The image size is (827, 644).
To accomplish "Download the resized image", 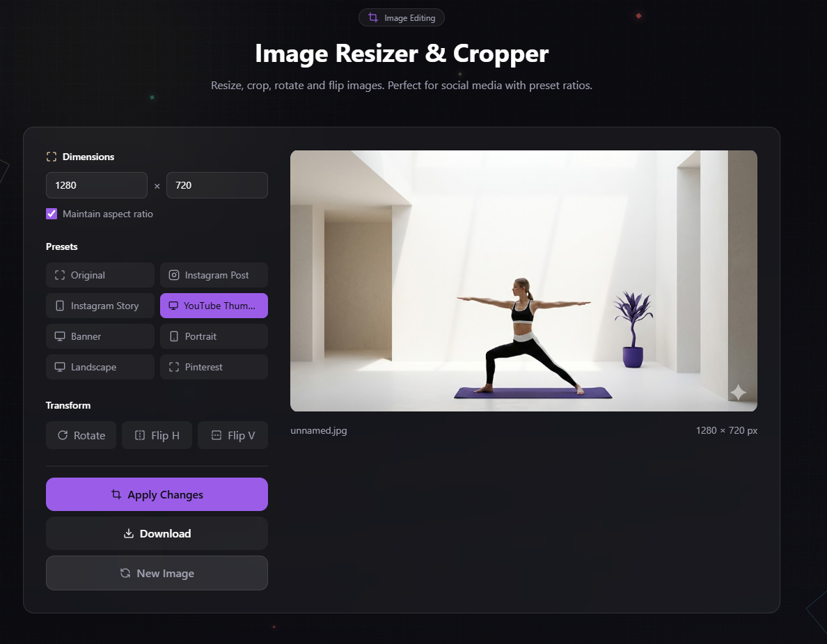I will [157, 533].
